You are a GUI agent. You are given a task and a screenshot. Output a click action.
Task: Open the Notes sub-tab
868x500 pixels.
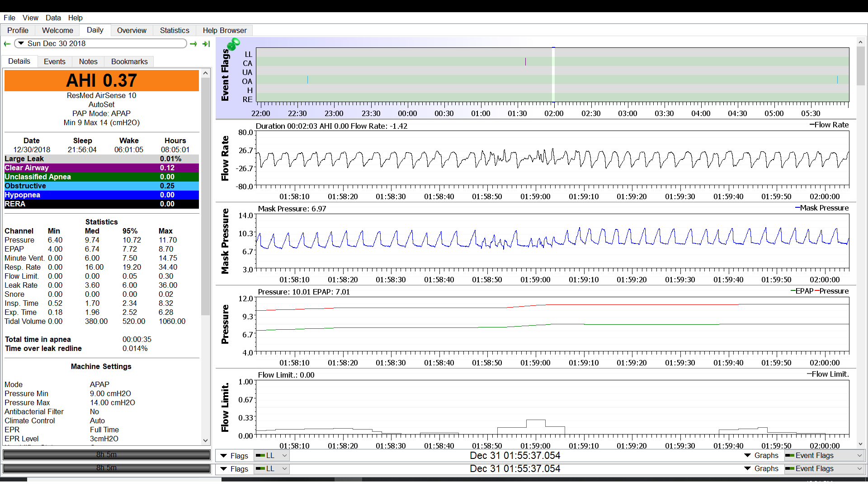pyautogui.click(x=88, y=61)
